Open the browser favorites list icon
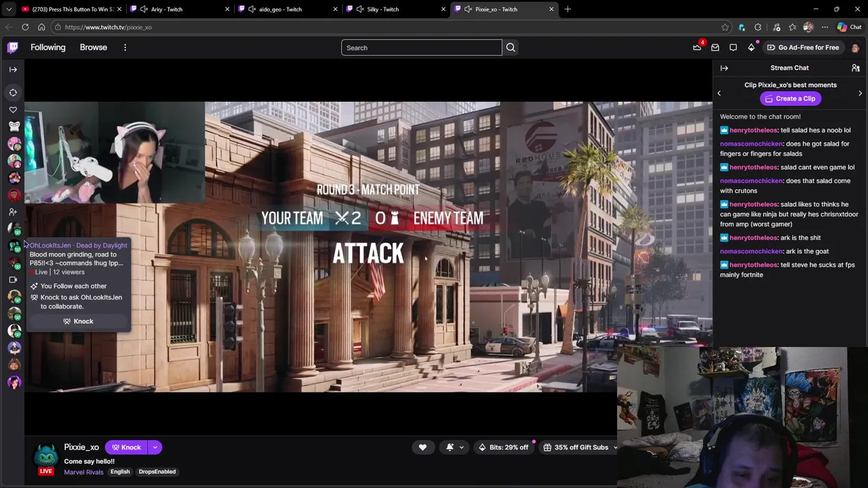This screenshot has width=868, height=488. pyautogui.click(x=792, y=27)
